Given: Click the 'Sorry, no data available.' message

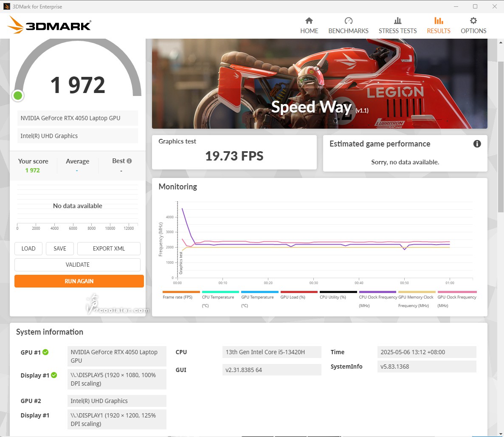Looking at the screenshot, I should [405, 162].
